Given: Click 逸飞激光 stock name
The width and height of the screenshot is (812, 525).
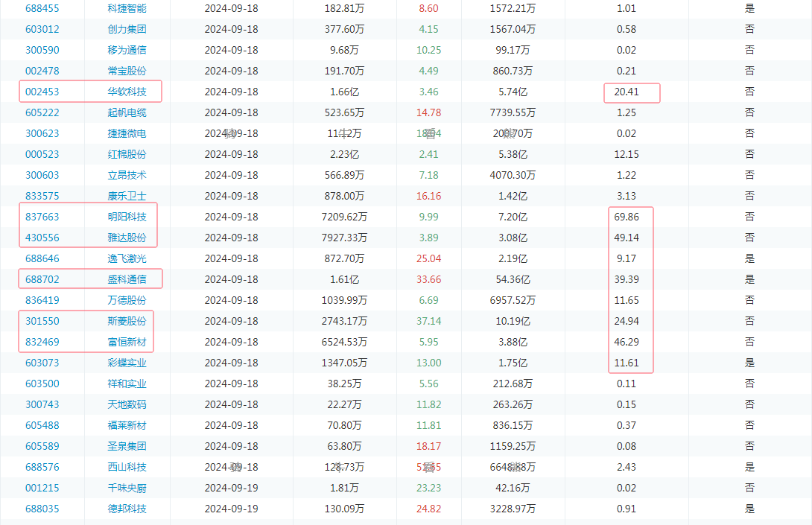Looking at the screenshot, I should pos(127,258).
